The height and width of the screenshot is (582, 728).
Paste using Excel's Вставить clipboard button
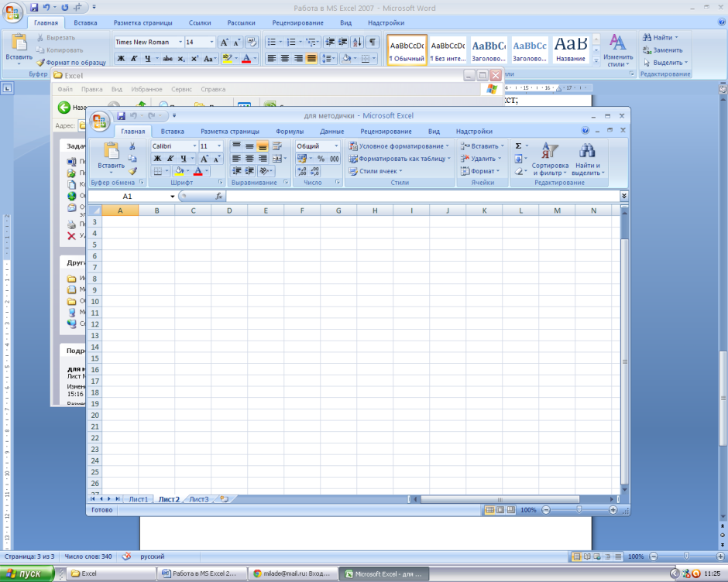[x=111, y=158]
